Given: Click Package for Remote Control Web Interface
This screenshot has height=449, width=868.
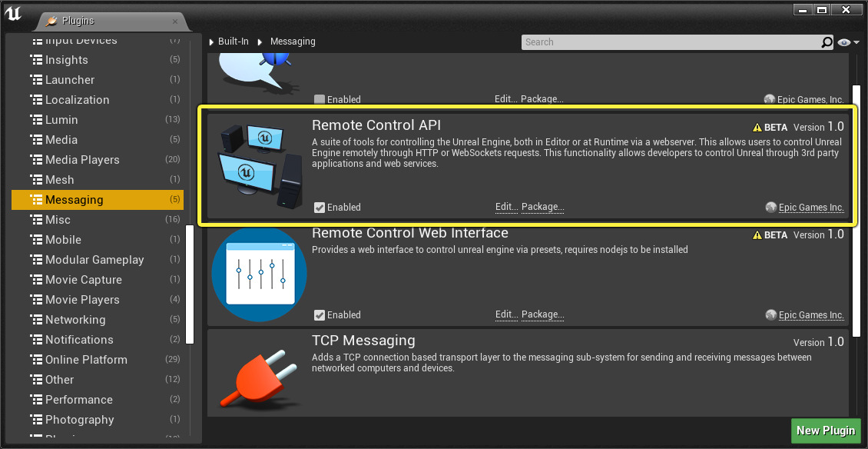Looking at the screenshot, I should point(542,314).
